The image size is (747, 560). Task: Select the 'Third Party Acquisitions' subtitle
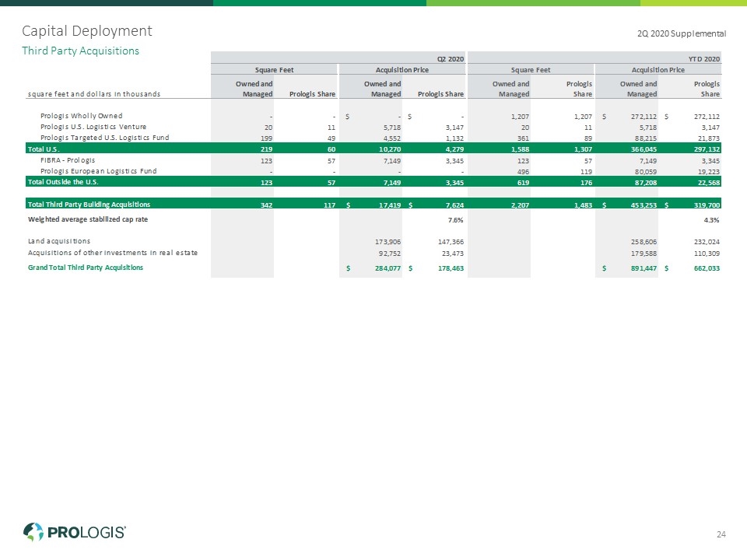pos(80,51)
